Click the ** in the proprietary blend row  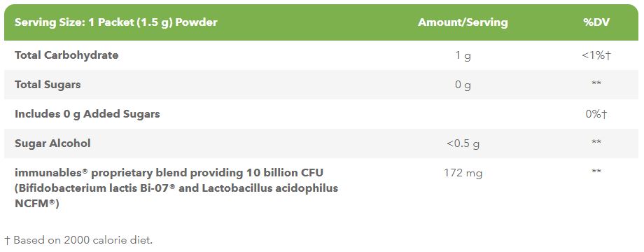tap(596, 171)
